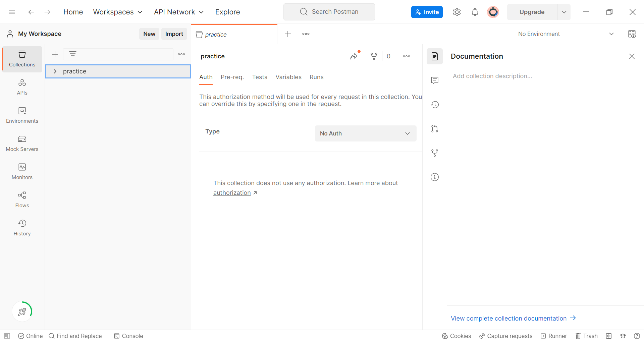
Task: Open the Monitors sidebar section
Action: point(22,172)
